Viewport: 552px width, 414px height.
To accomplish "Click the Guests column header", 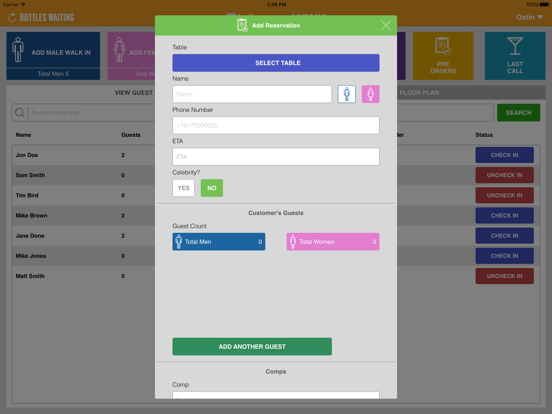I will click(131, 135).
